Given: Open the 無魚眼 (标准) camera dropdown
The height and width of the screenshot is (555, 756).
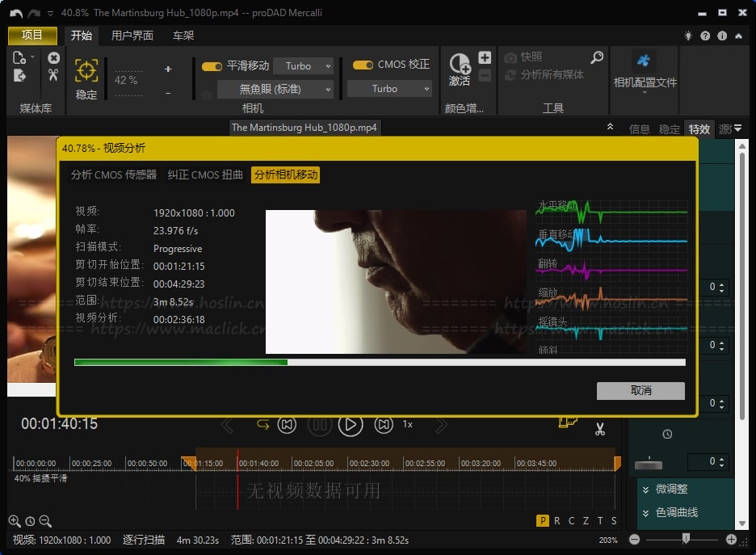Looking at the screenshot, I should coord(275,89).
